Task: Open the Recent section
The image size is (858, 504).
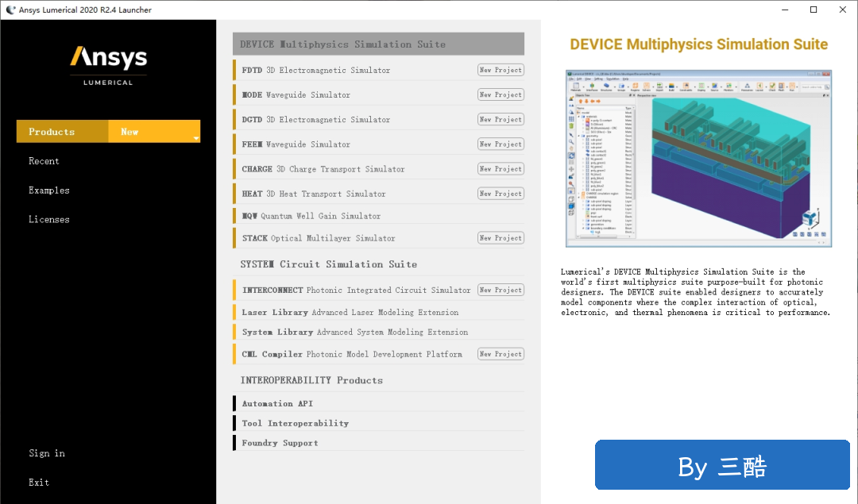Action: tap(44, 161)
